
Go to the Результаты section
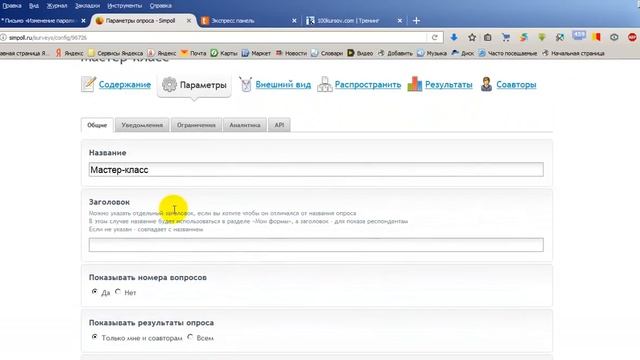coord(449,84)
